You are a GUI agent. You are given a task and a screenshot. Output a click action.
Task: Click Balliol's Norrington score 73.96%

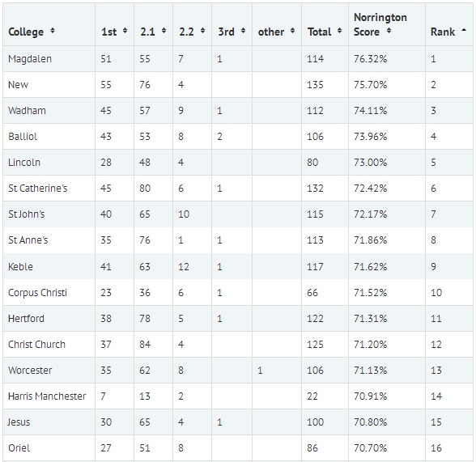point(371,137)
